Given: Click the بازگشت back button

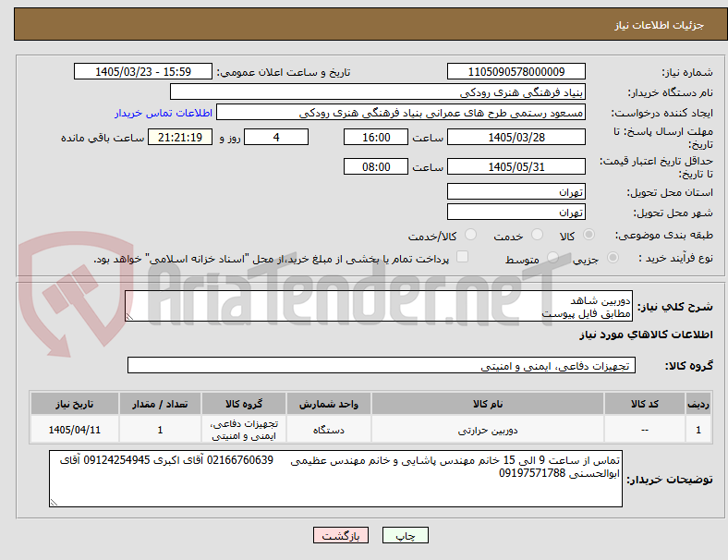Looking at the screenshot, I should coord(341,535).
